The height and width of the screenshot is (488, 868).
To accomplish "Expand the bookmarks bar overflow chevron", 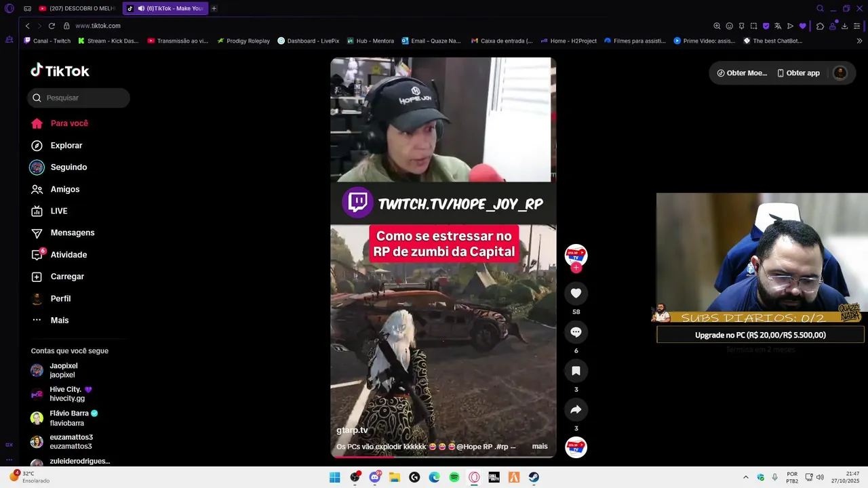I will click(859, 41).
